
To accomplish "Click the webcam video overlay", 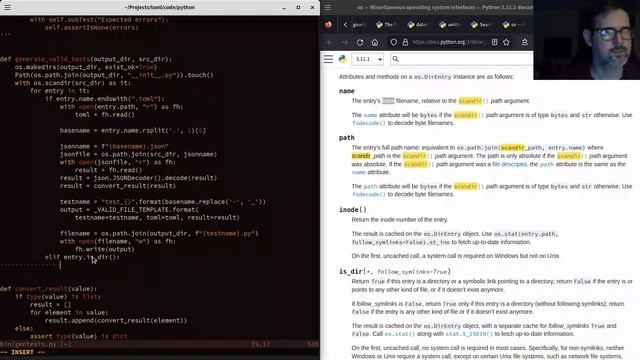I will pyautogui.click(x=587, y=40).
